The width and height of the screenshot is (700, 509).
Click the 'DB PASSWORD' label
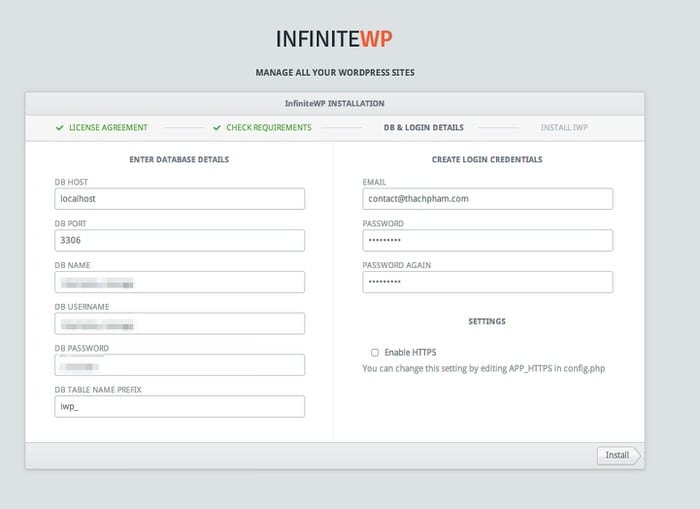tap(82, 348)
